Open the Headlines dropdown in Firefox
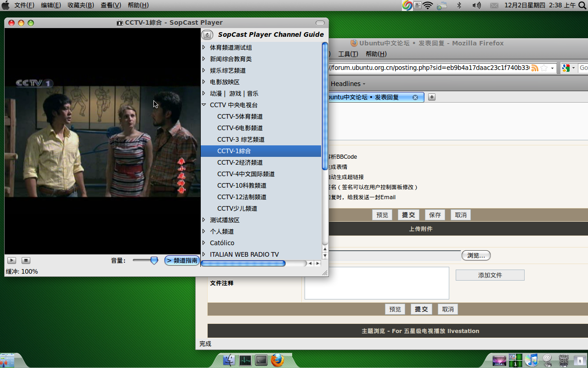Image resolution: width=588 pixels, height=368 pixels. 348,84
